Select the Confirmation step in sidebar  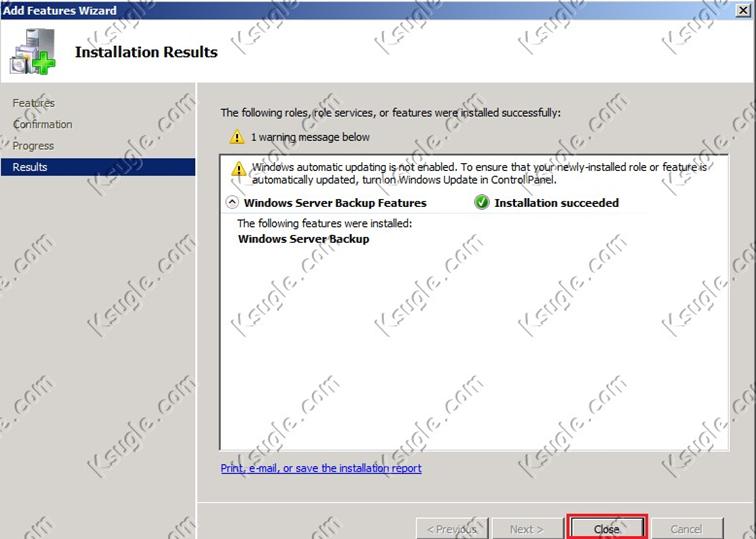point(42,124)
